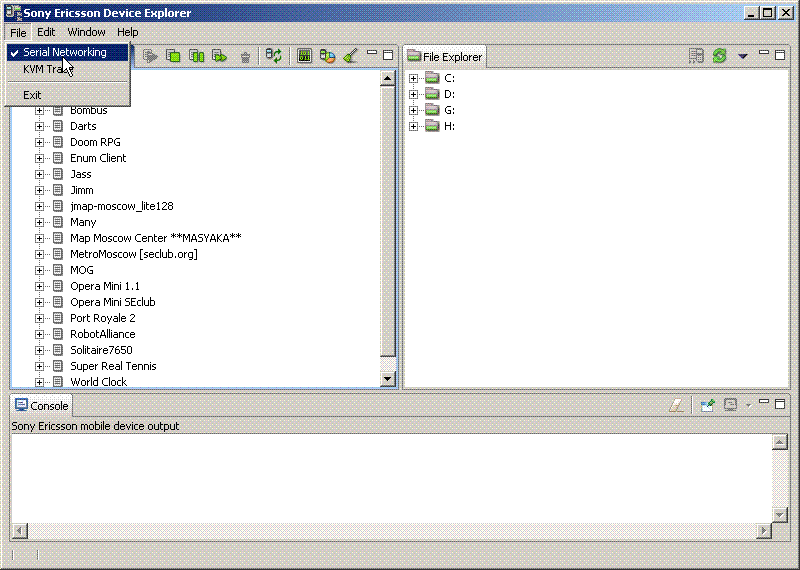This screenshot has height=570, width=800.
Task: Clear the console with the eraser icon
Action: pos(676,405)
